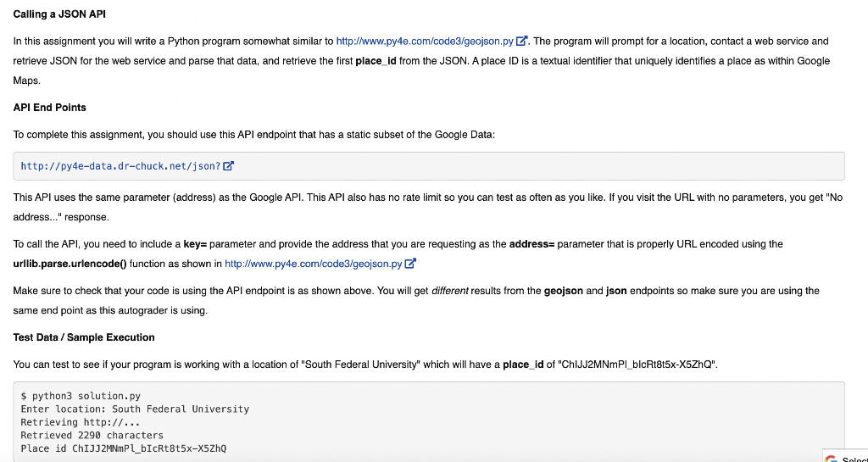
Task: Click the 'Calling a JSON API' heading
Action: 59,14
